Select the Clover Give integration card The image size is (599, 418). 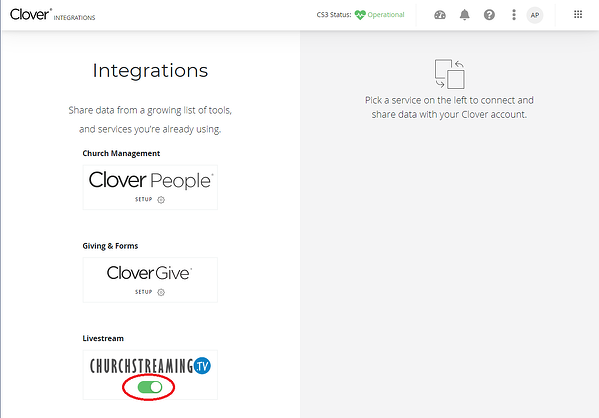pyautogui.click(x=150, y=280)
